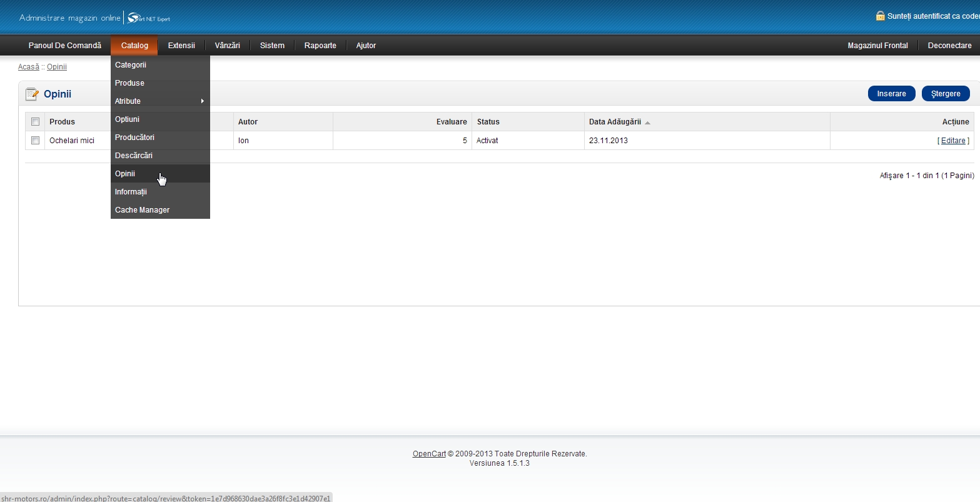This screenshot has width=980, height=502.
Task: Follow the Acasă breadcrumb link
Action: point(28,67)
